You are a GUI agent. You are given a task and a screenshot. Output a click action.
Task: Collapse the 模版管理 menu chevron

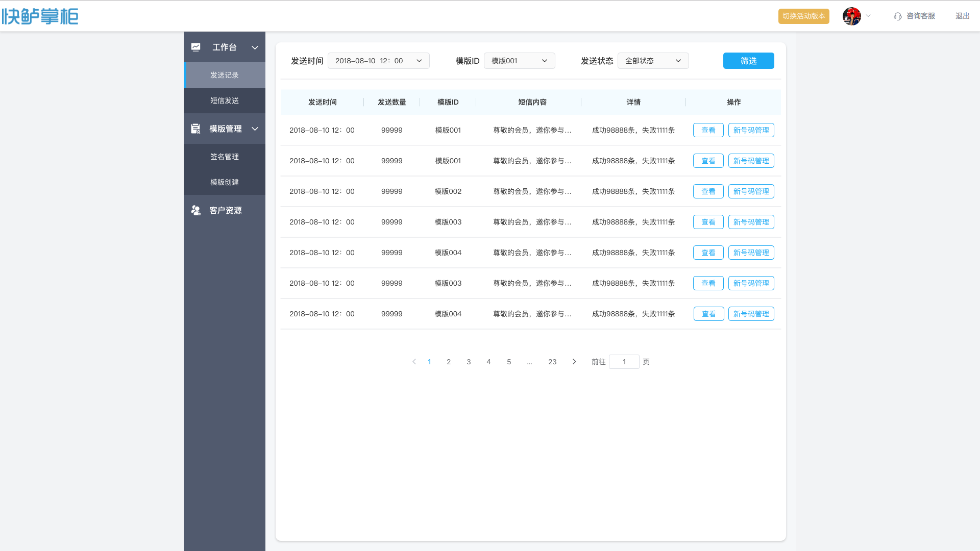pyautogui.click(x=255, y=129)
